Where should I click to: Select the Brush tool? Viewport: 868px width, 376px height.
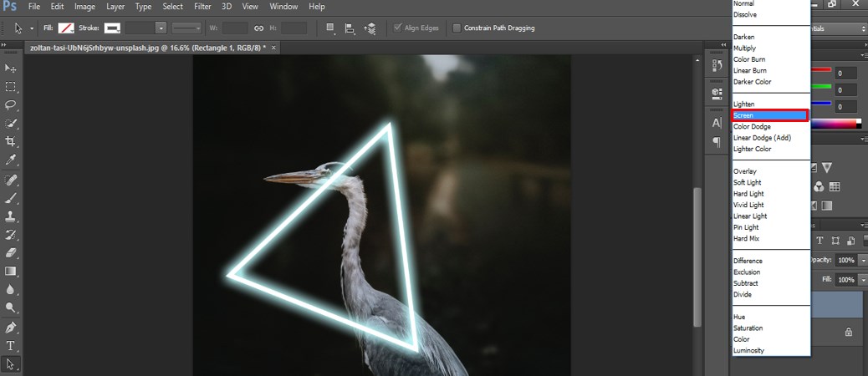10,198
